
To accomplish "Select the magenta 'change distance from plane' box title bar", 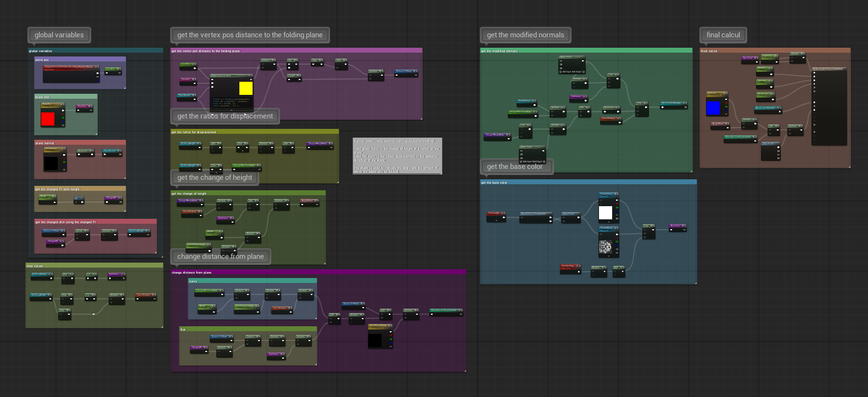I will click(318, 272).
